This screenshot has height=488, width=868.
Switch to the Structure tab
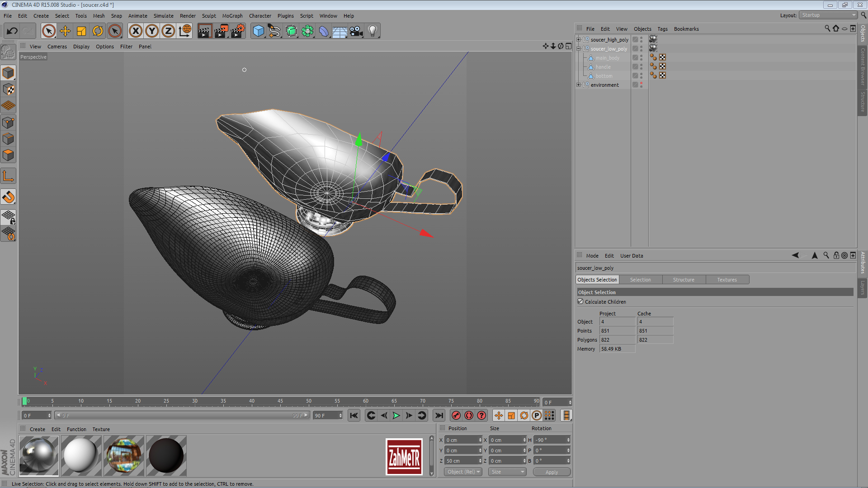click(x=683, y=280)
